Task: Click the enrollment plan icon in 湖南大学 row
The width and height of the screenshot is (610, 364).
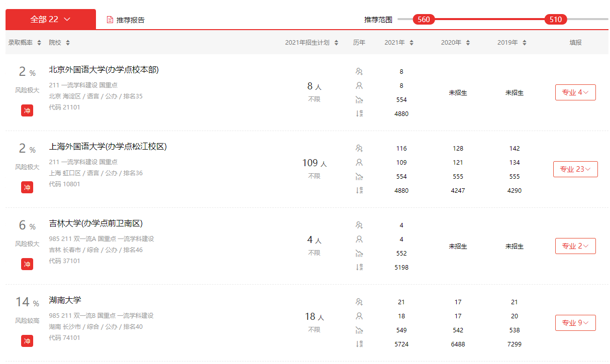Action: (359, 302)
